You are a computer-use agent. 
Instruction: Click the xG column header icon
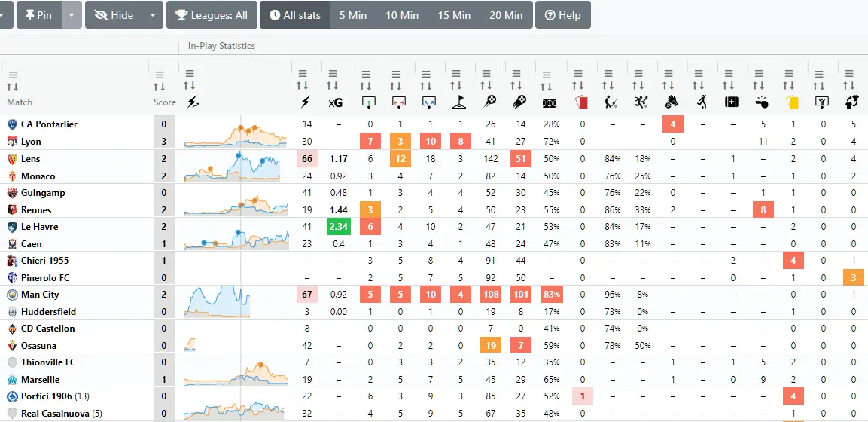(x=335, y=102)
